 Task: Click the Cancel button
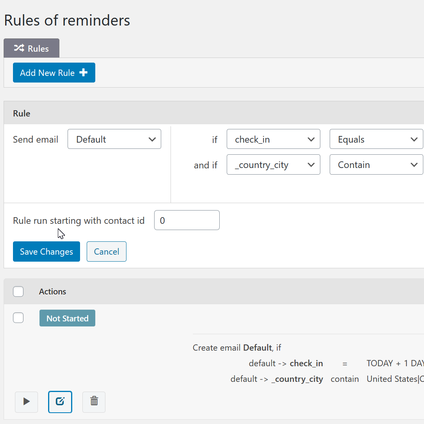106,252
